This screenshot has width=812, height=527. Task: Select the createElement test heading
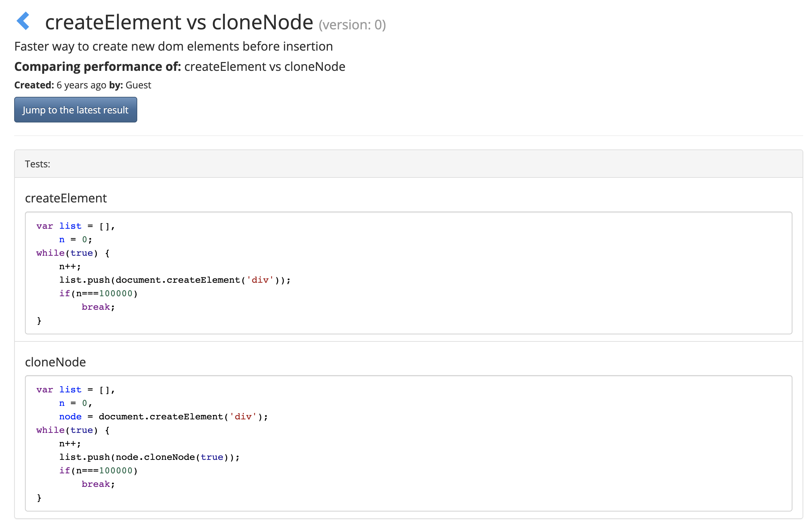click(66, 198)
